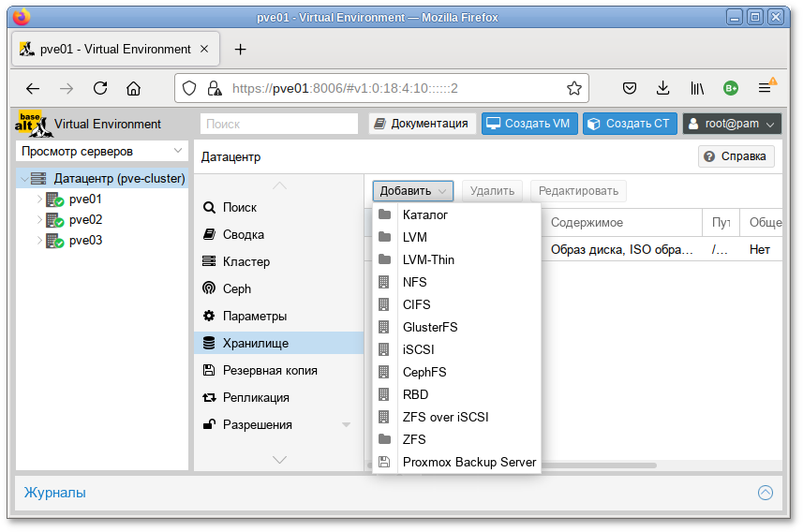This screenshot has height=532, width=803.
Task: Open Сводка summary menu item
Action: (279, 234)
